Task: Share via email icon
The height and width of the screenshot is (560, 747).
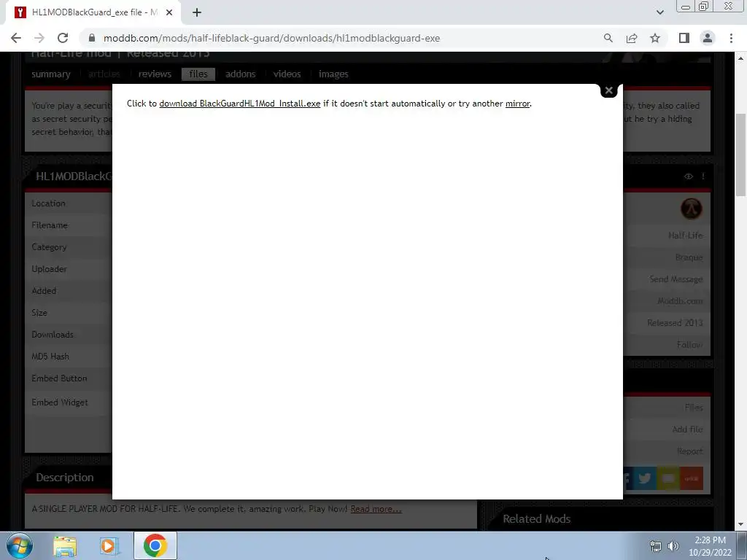Action: click(x=668, y=478)
